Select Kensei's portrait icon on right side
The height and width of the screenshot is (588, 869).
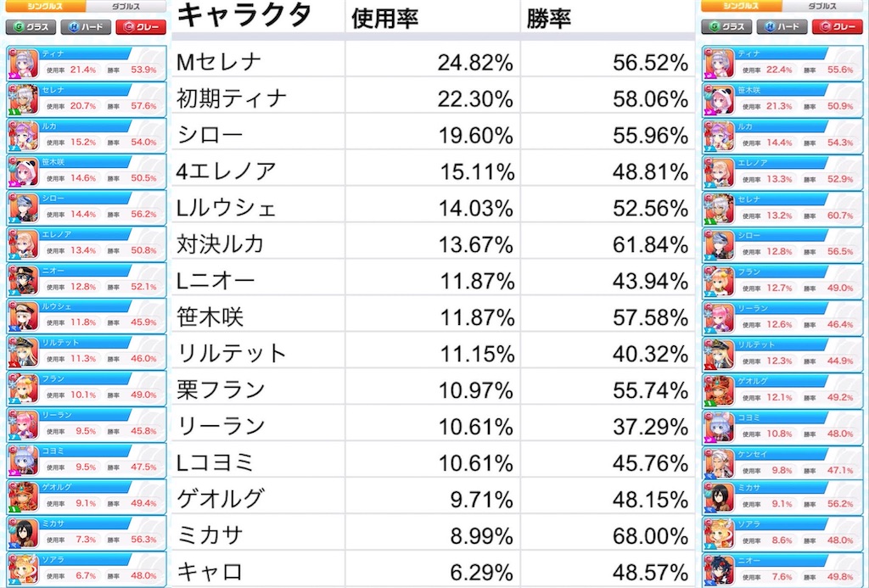[717, 460]
